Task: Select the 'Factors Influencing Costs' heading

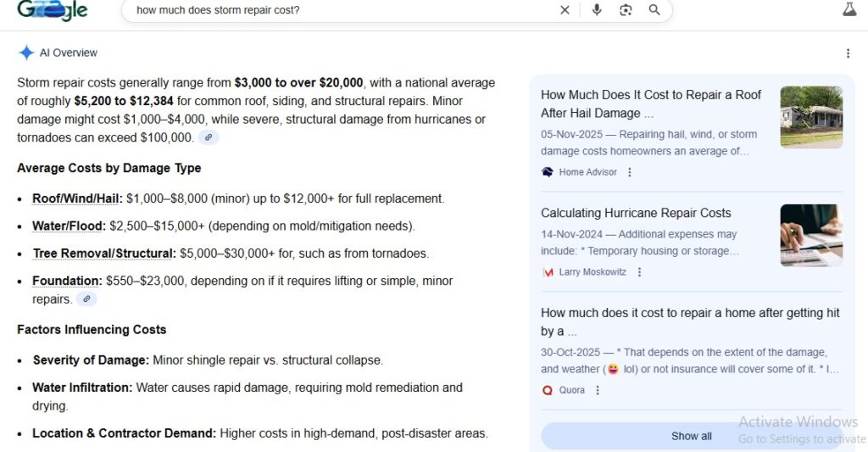Action: coord(92,330)
